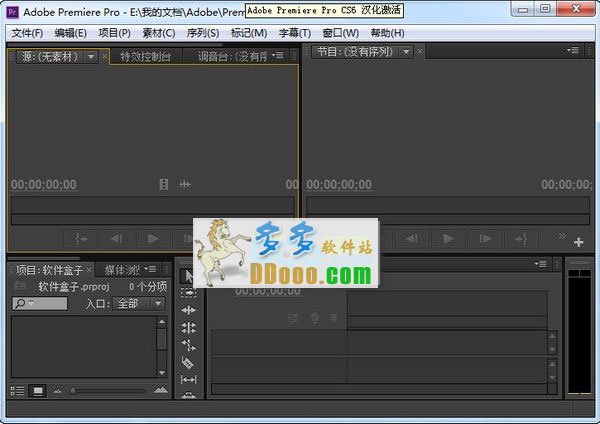Screen dimensions: 600x424
Task: Open the 序列(S) menu
Action: [203, 33]
